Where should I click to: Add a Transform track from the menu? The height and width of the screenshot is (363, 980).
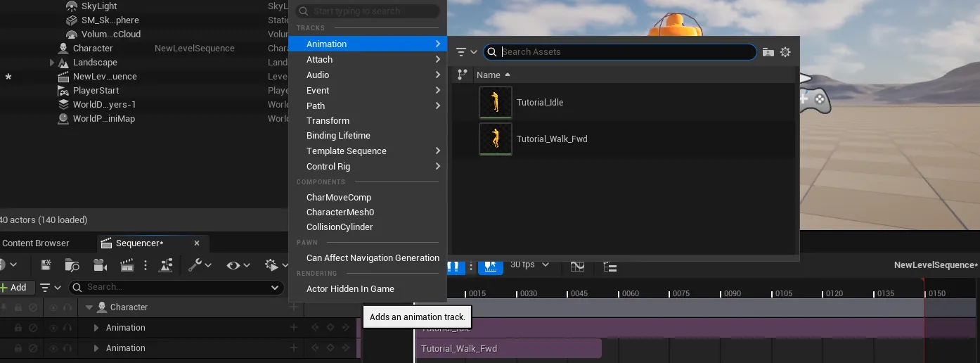pos(368,120)
